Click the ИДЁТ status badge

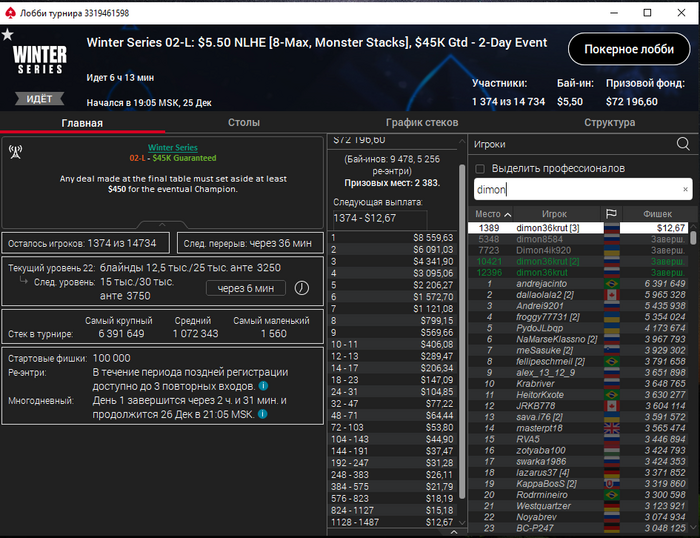coord(39,99)
